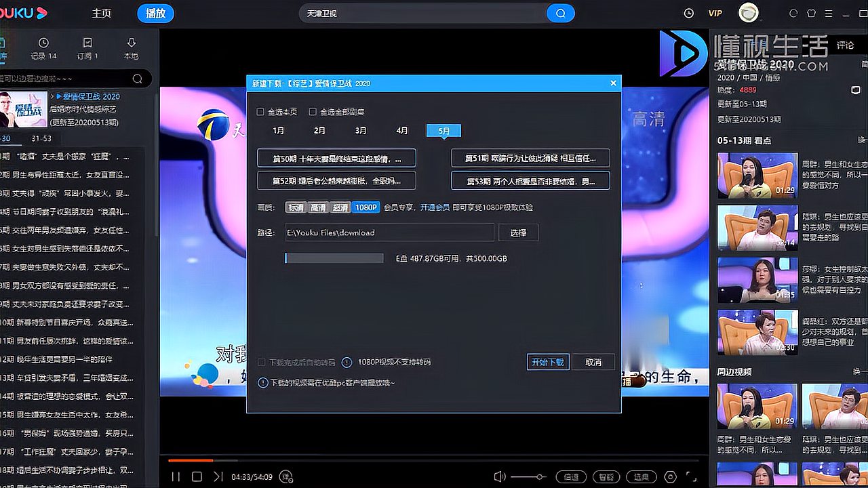The height and width of the screenshot is (488, 868).
Task: Choose 标清 quality
Action: coord(295,207)
